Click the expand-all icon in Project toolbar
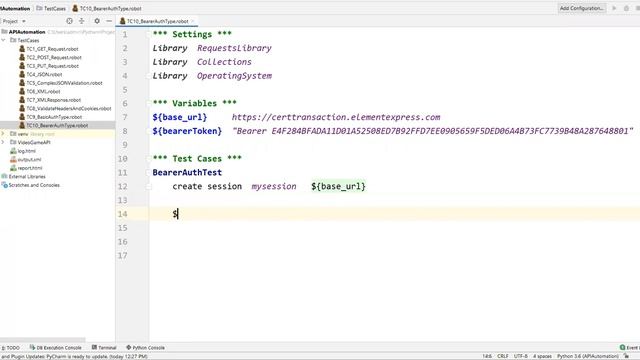 point(82,21)
